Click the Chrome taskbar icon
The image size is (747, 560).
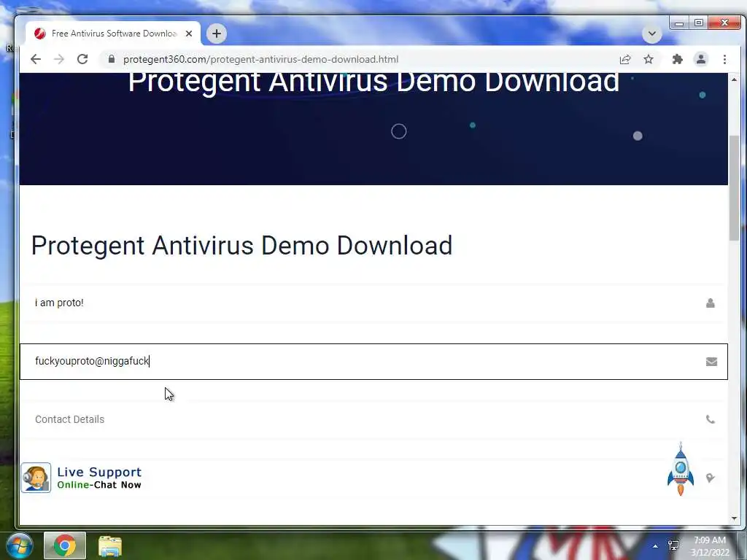65,545
